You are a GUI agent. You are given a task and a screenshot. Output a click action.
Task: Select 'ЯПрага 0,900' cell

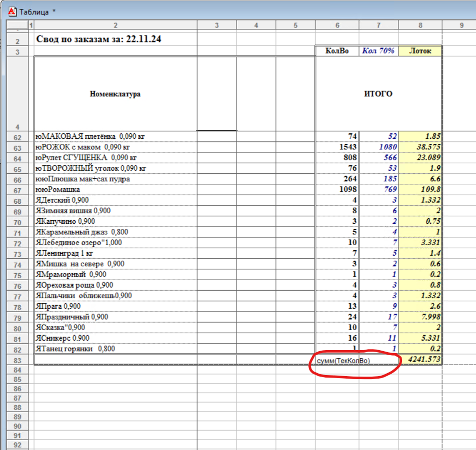click(x=115, y=306)
